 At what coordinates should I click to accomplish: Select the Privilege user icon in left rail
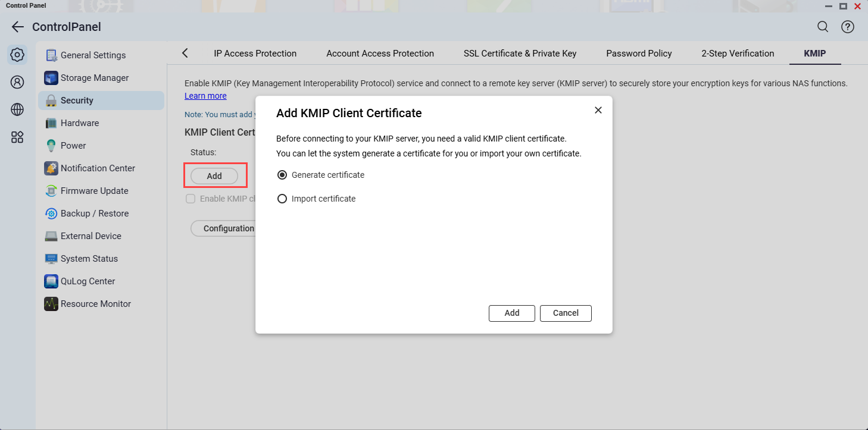pos(17,83)
